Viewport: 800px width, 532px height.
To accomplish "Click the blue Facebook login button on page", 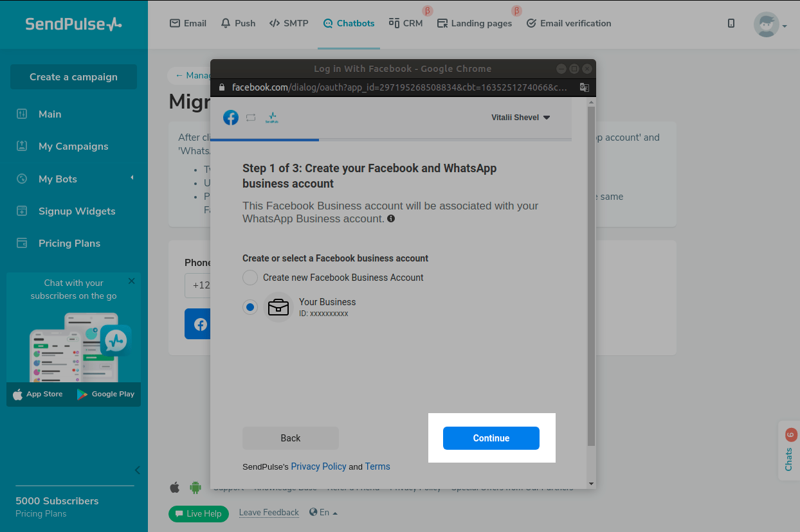I will click(x=197, y=324).
